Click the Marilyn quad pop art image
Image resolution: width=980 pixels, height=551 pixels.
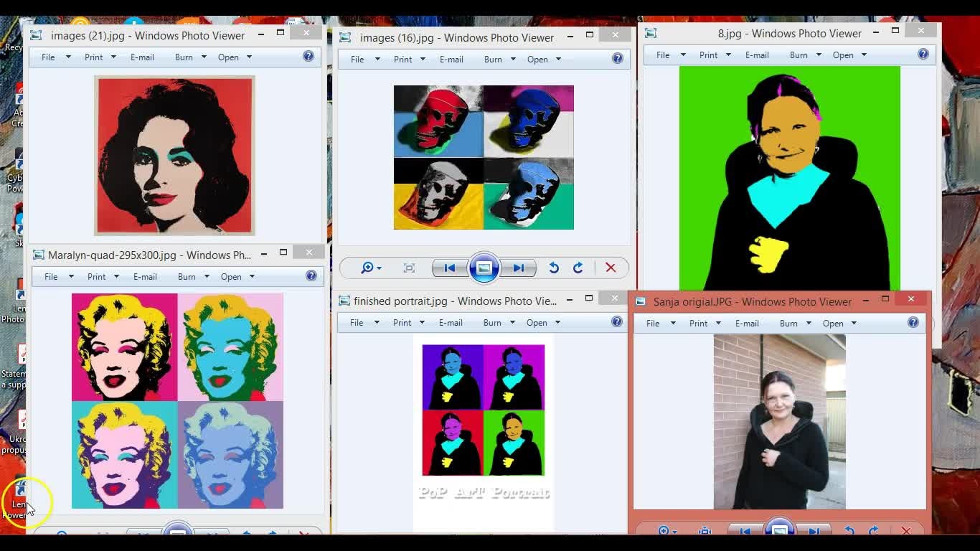pyautogui.click(x=177, y=400)
